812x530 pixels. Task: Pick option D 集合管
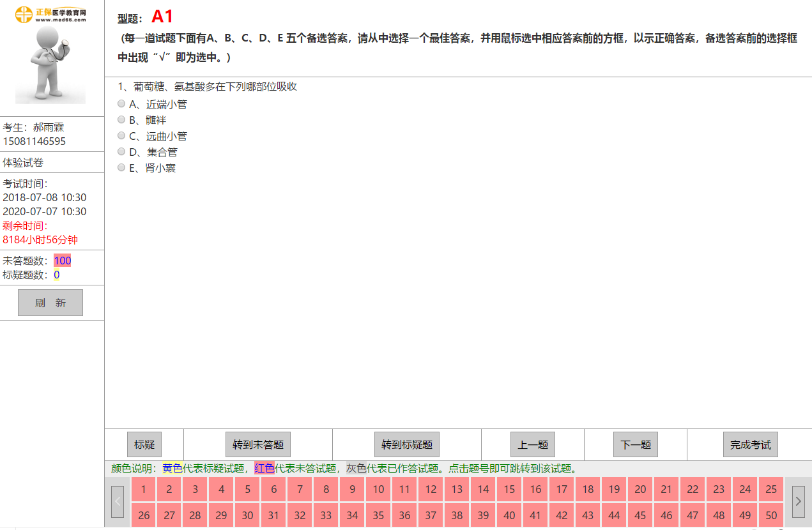121,152
